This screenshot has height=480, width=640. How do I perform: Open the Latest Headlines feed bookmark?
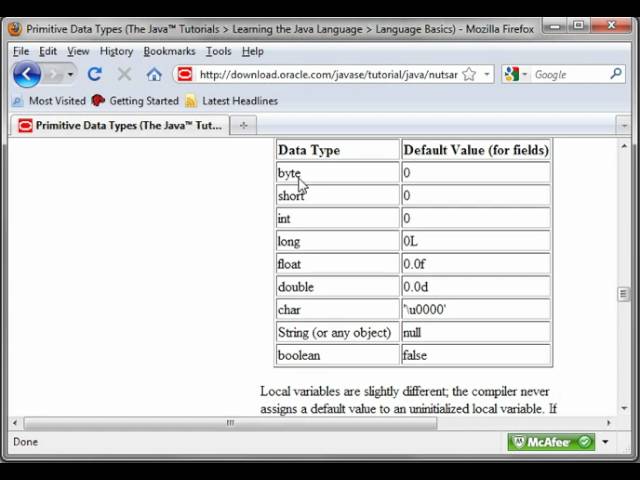click(232, 101)
